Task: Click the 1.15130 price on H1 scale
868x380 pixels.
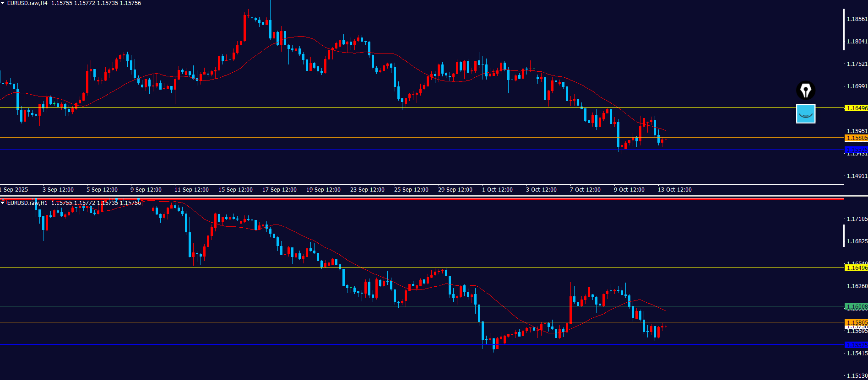Action: coord(857,376)
